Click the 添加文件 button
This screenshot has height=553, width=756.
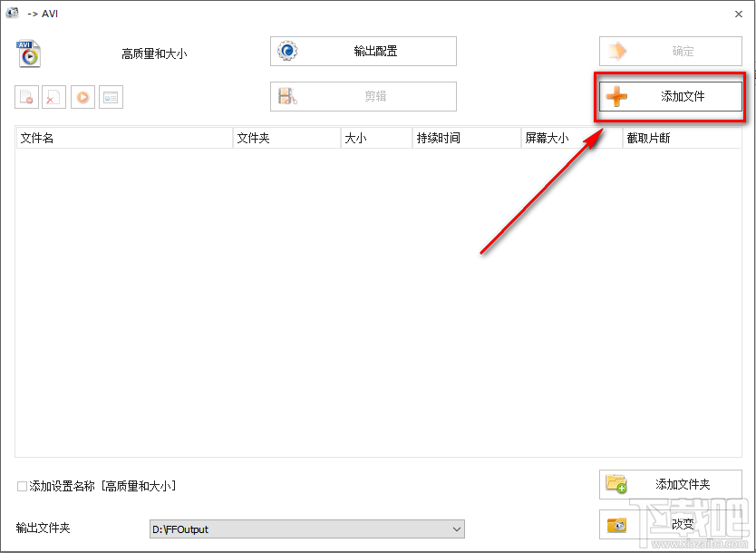coord(670,96)
